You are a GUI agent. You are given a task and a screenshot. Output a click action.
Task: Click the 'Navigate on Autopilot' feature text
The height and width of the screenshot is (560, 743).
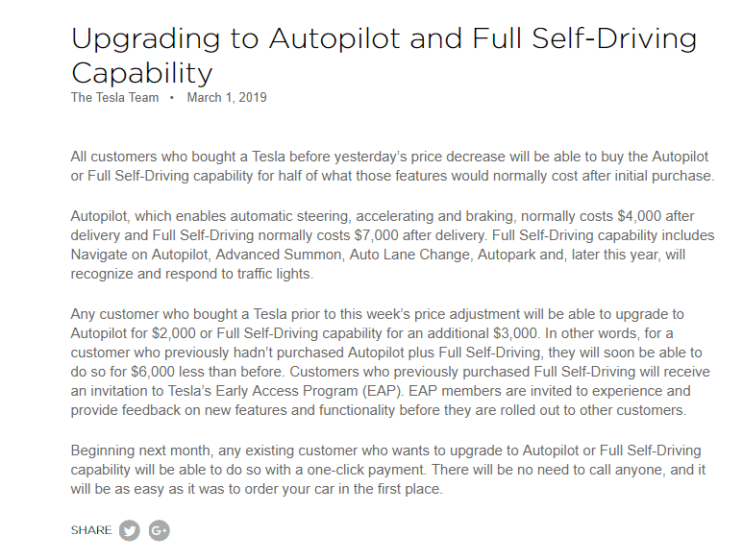point(139,255)
